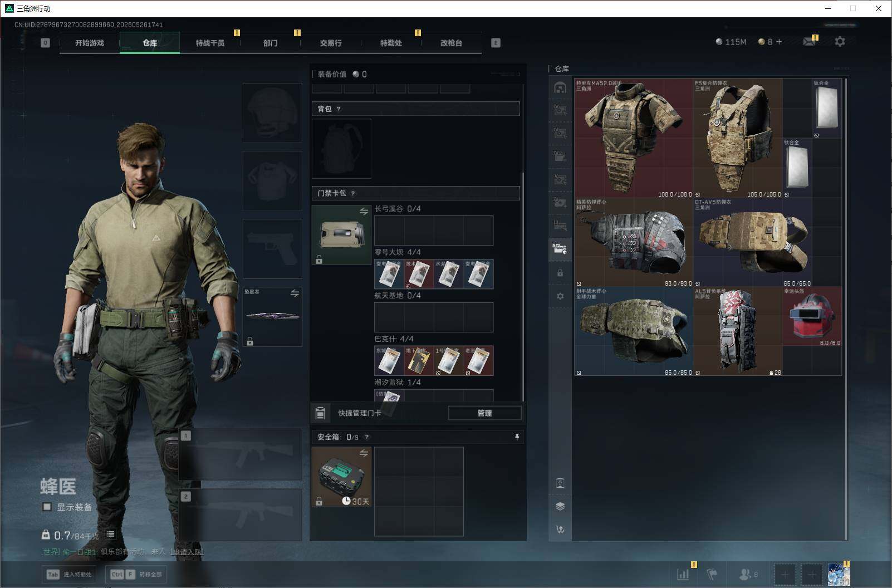Select primary weapon slot 1
Viewport: 892px width, 588px height.
coord(241,454)
